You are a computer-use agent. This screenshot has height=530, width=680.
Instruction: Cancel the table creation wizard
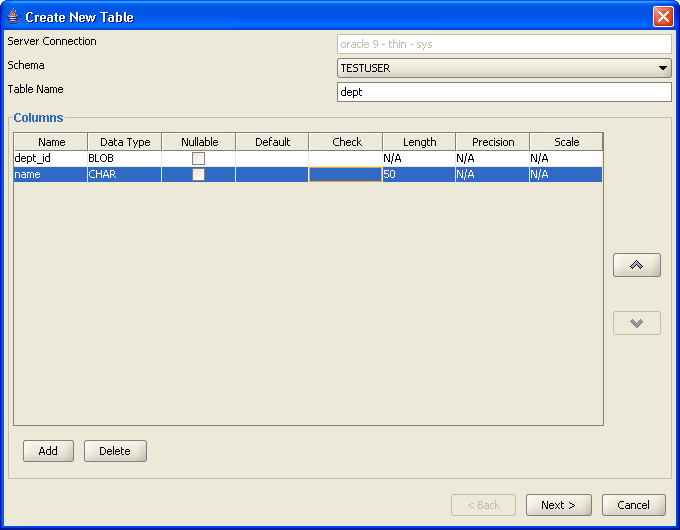(x=633, y=505)
